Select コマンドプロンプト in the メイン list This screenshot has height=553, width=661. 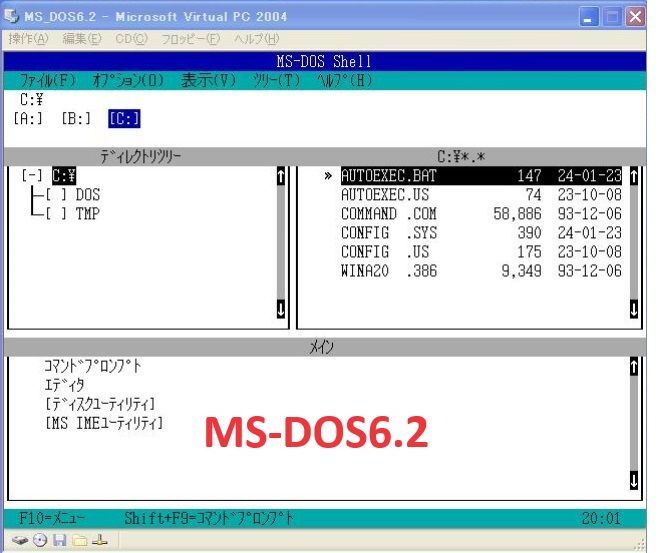93,366
